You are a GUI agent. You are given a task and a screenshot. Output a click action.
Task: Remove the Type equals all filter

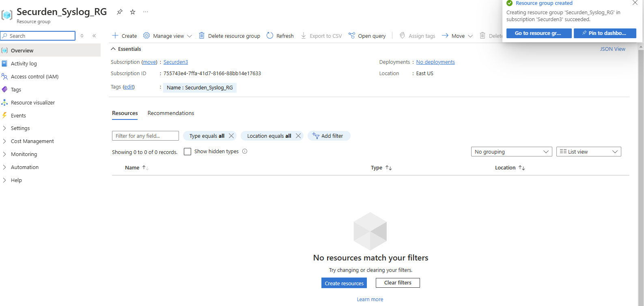click(231, 136)
